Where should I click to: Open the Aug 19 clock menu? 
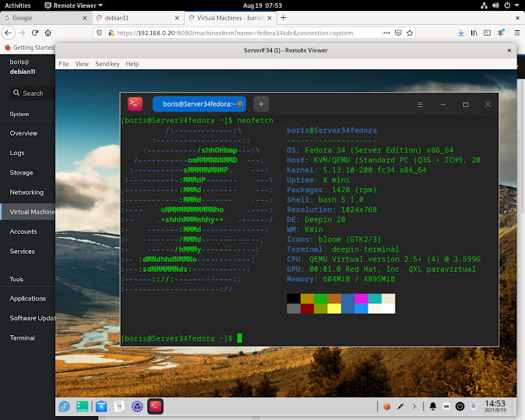262,5
